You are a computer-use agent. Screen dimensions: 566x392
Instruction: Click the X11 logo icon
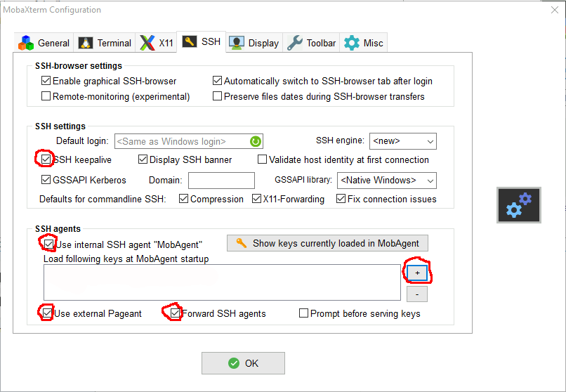[x=147, y=43]
